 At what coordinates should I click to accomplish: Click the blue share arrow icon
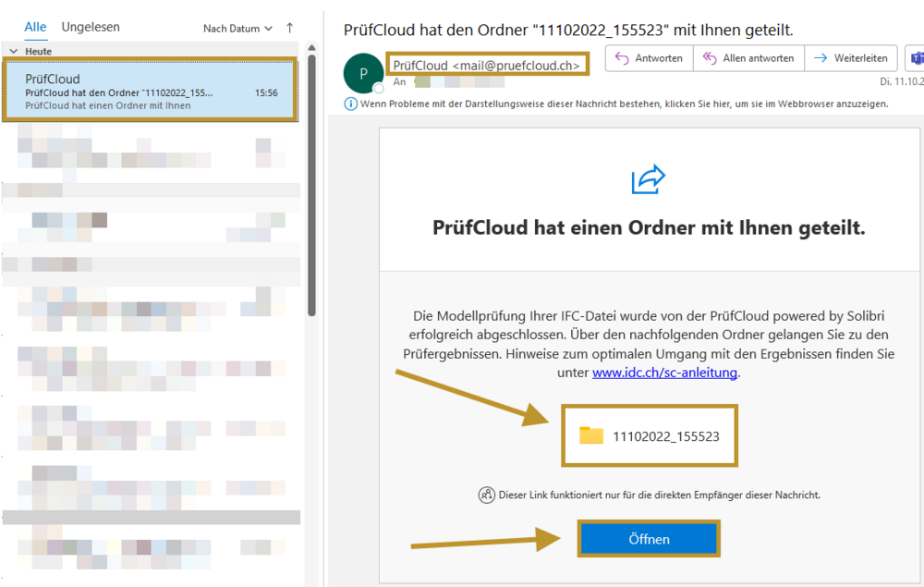tap(649, 179)
